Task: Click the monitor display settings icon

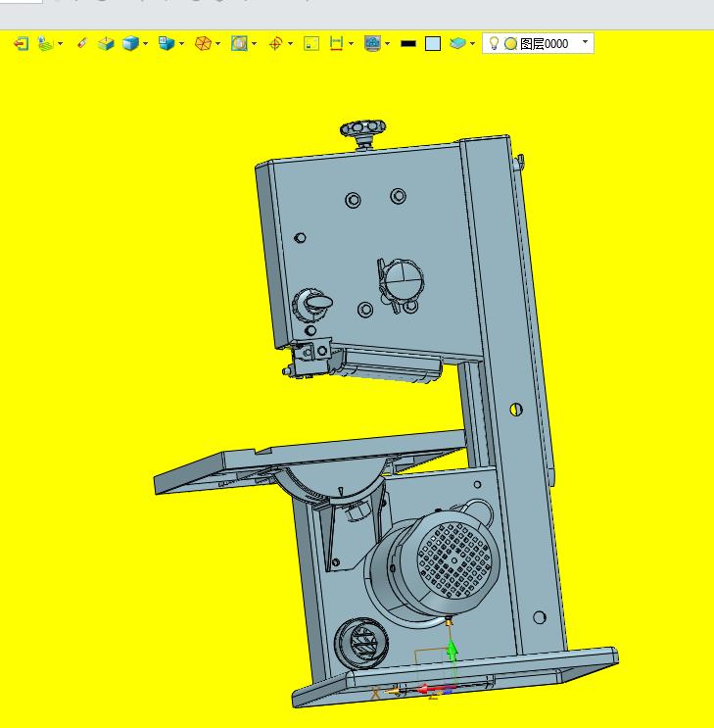Action: click(x=373, y=44)
